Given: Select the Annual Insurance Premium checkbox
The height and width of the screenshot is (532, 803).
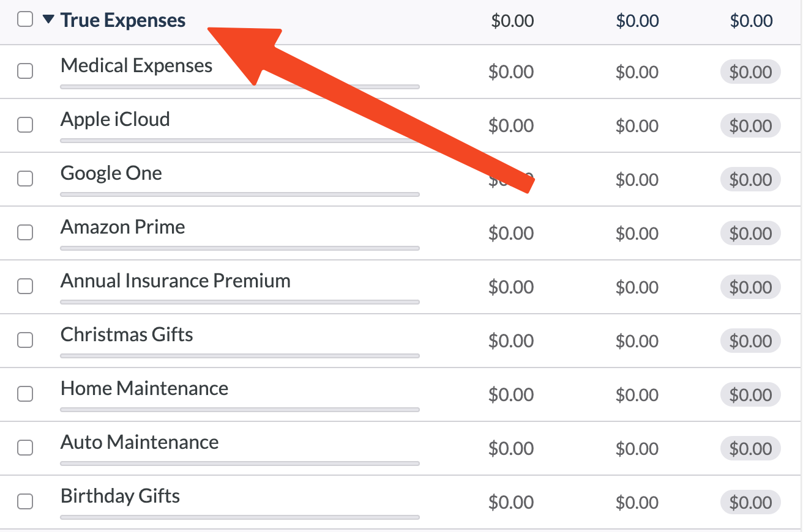Looking at the screenshot, I should [24, 286].
